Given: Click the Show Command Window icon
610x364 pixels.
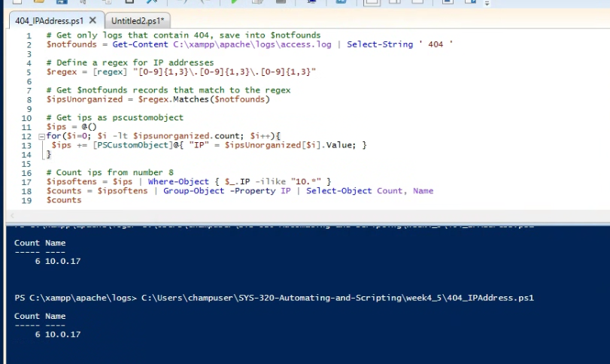Looking at the screenshot, I should pyautogui.click(x=447, y=2).
